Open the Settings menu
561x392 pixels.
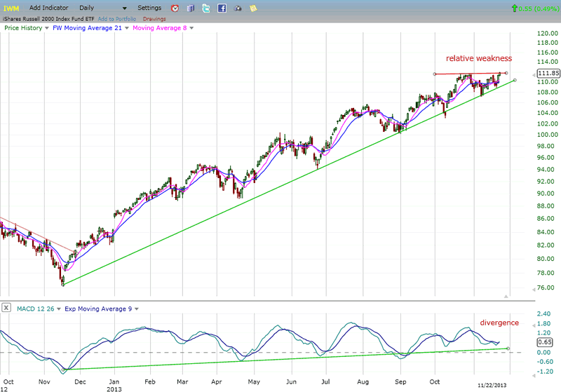click(149, 8)
